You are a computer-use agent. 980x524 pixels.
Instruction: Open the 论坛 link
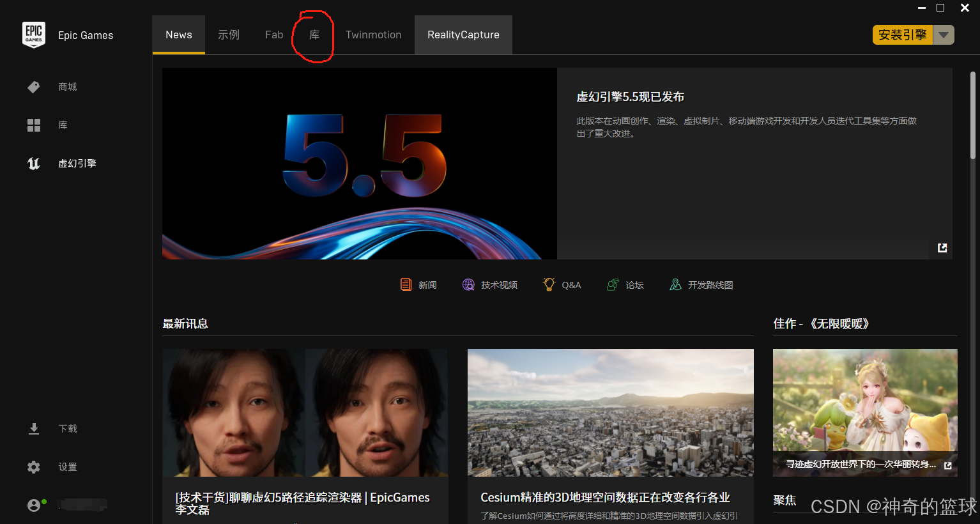coord(634,285)
